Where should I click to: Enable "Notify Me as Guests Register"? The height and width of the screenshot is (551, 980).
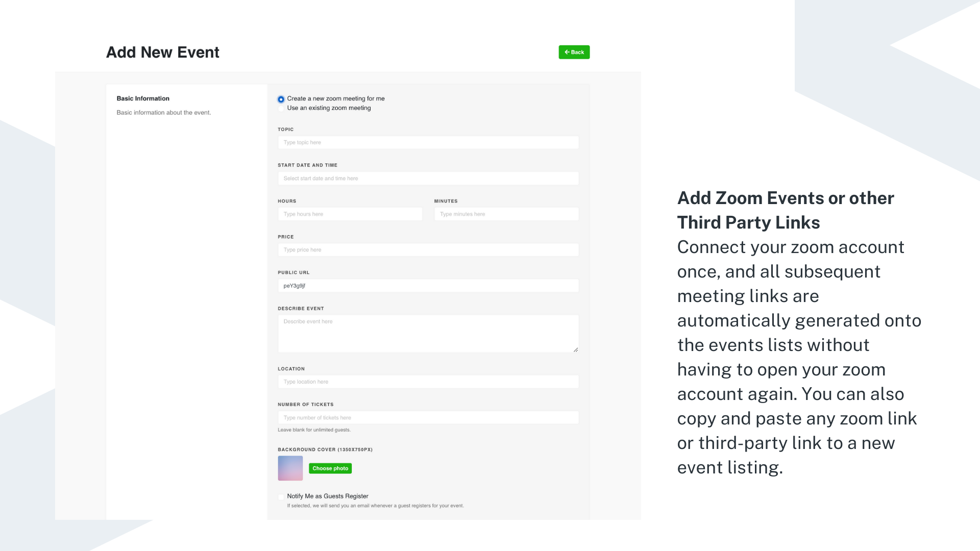pyautogui.click(x=281, y=496)
